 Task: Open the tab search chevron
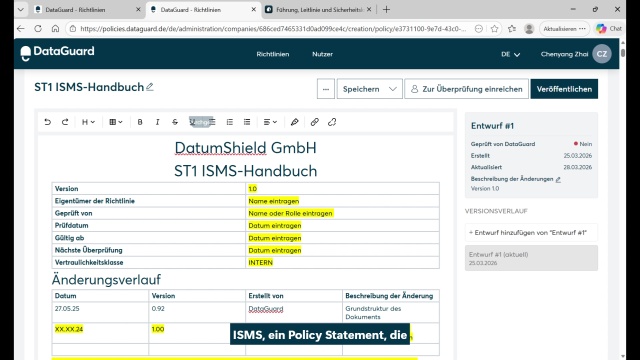coord(21,9)
